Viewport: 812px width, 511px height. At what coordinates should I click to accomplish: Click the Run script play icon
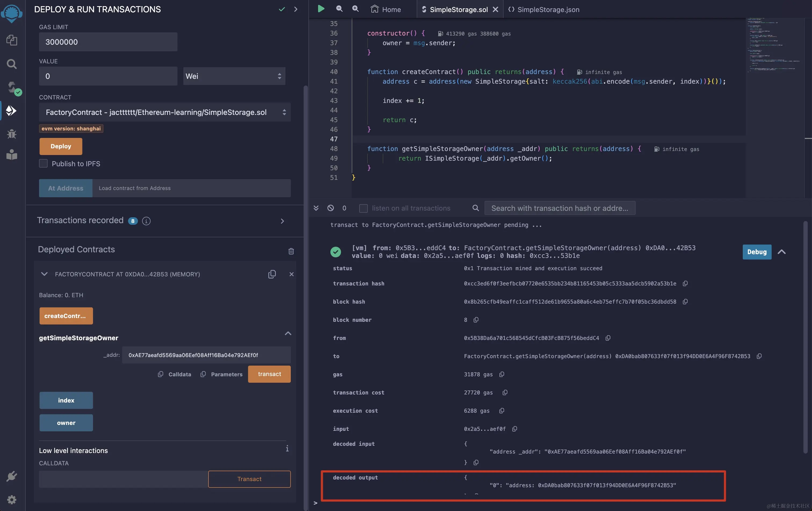tap(321, 9)
